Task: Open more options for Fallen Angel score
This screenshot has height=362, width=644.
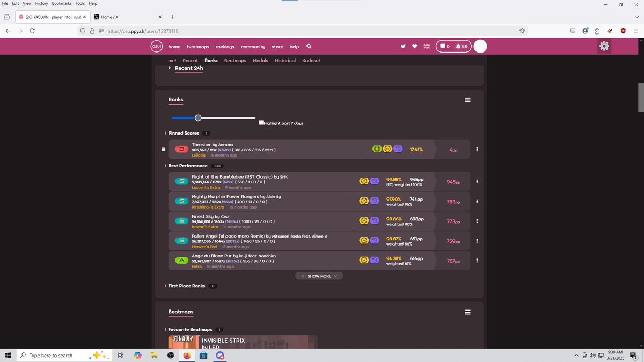Action: coord(477,241)
